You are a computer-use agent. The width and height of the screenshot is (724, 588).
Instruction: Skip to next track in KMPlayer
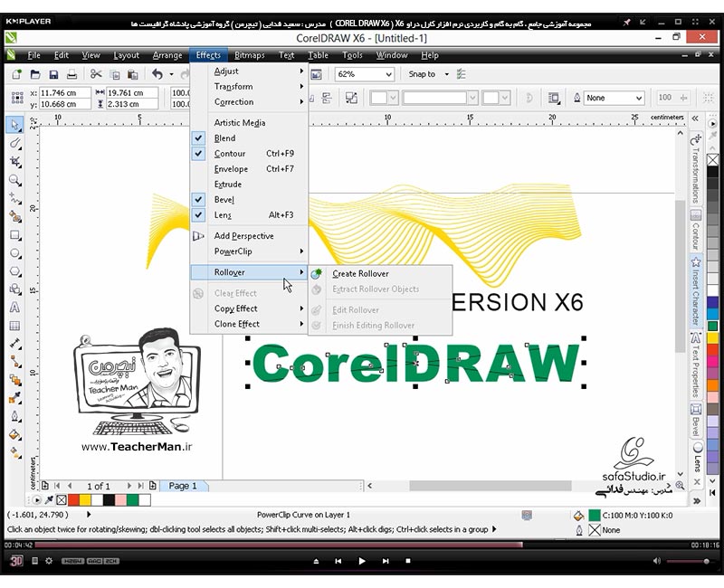point(386,561)
